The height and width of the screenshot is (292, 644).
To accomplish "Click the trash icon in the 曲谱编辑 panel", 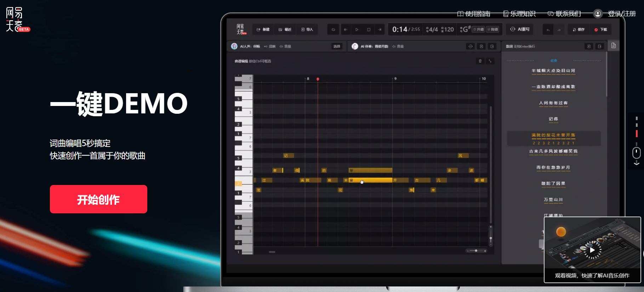I will (x=480, y=61).
